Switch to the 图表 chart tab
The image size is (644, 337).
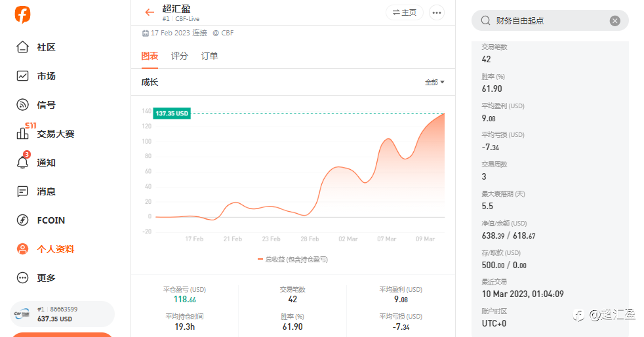pyautogui.click(x=150, y=56)
